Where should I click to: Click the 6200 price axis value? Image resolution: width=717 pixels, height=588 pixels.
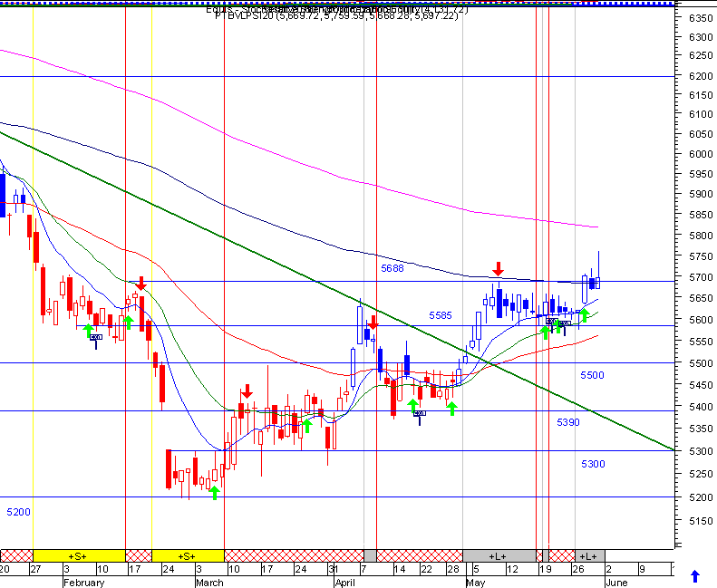(701, 76)
